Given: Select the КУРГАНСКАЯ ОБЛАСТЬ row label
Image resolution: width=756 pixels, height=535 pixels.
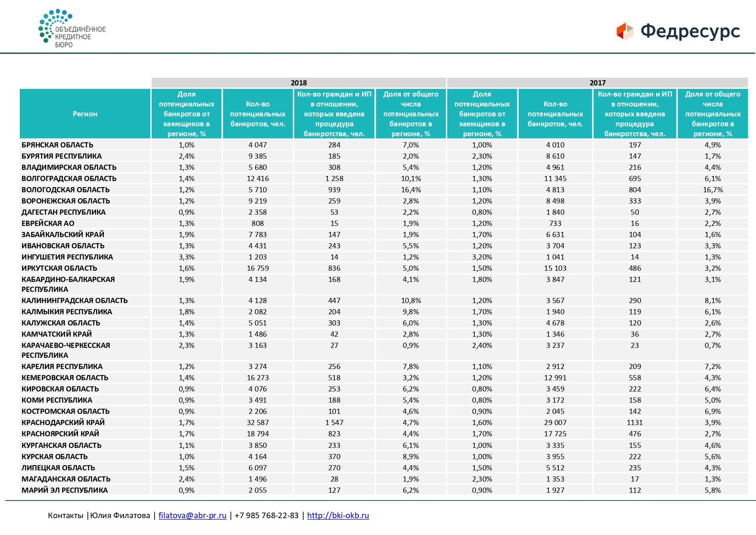Looking at the screenshot, I should pyautogui.click(x=62, y=445).
